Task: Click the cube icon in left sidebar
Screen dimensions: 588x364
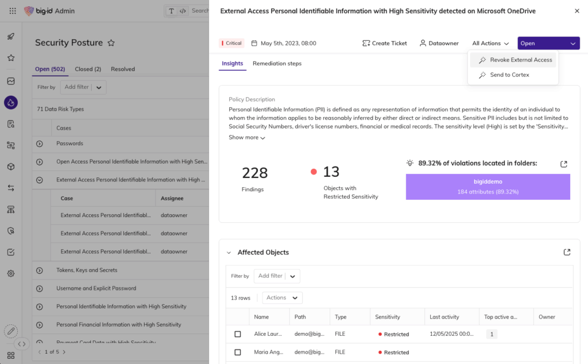Action: (10, 166)
